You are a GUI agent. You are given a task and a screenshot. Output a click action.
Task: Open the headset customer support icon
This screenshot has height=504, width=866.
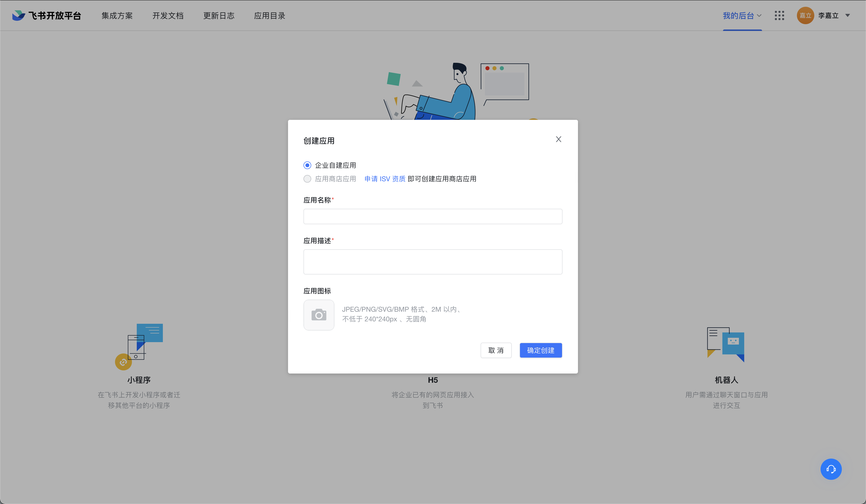tap(831, 469)
